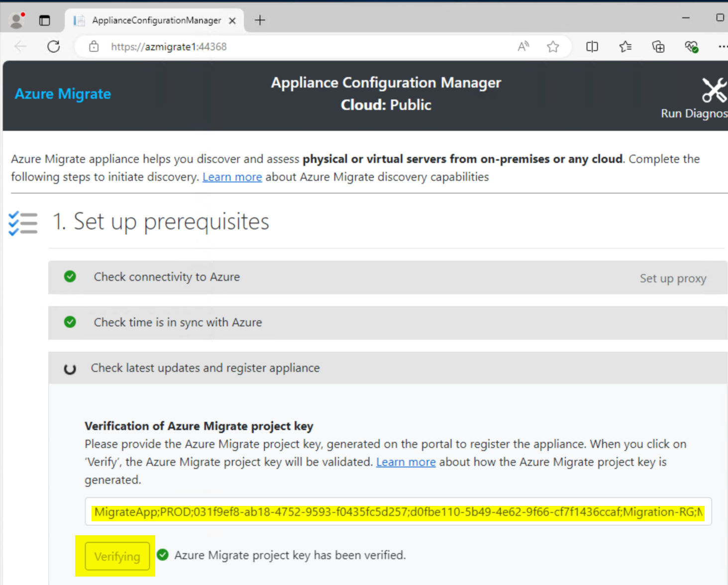
Task: Open a new browser tab
Action: click(260, 20)
